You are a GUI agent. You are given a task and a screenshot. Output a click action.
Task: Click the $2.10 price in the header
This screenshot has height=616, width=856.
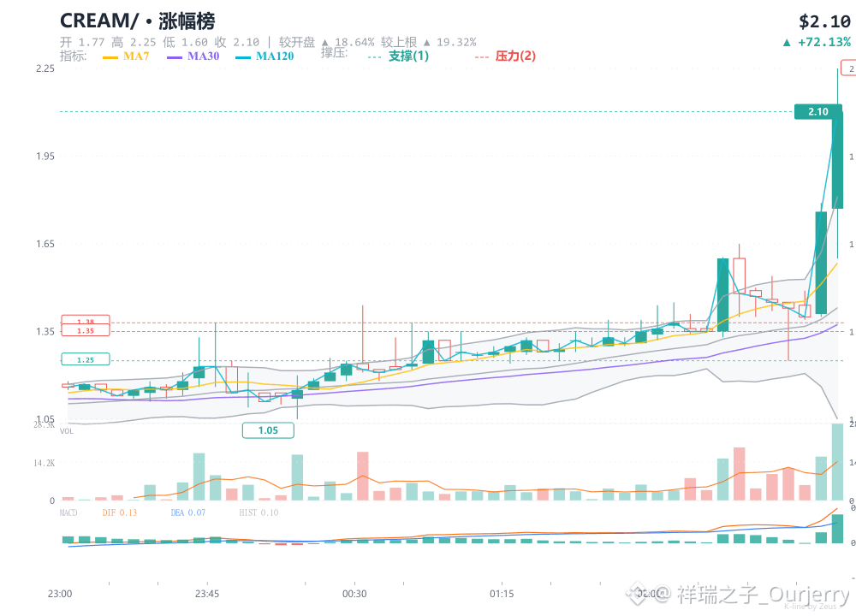824,21
